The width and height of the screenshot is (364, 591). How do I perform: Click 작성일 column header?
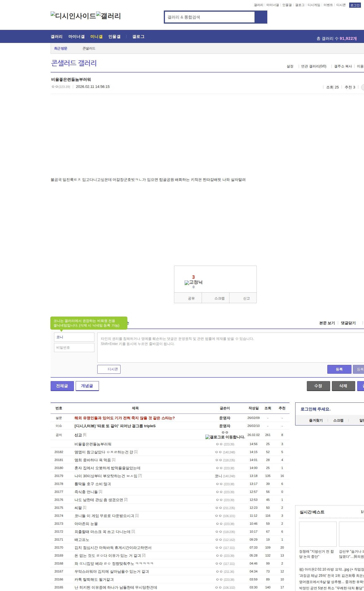(254, 408)
